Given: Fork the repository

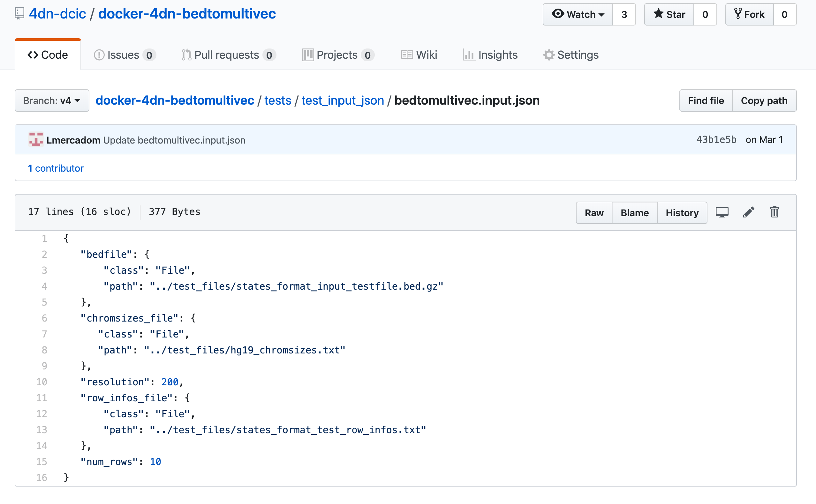Looking at the screenshot, I should click(x=749, y=14).
